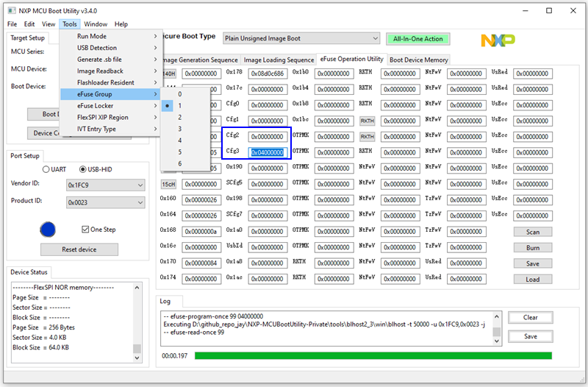Open the File menu
Image resolution: width=588 pixels, height=387 pixels.
point(12,24)
